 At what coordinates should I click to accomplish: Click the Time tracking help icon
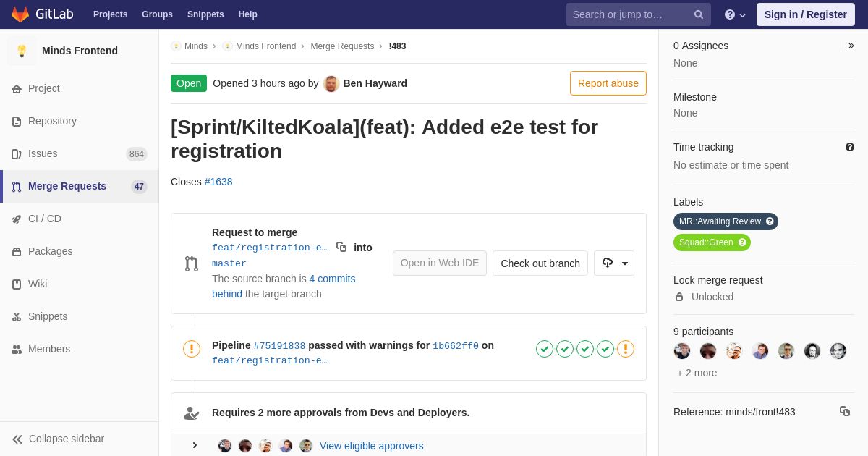click(x=849, y=147)
